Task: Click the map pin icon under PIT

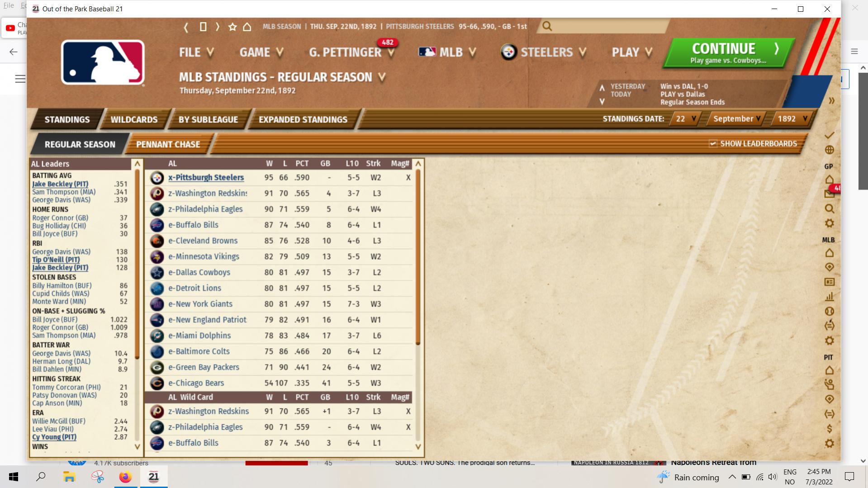Action: (829, 399)
